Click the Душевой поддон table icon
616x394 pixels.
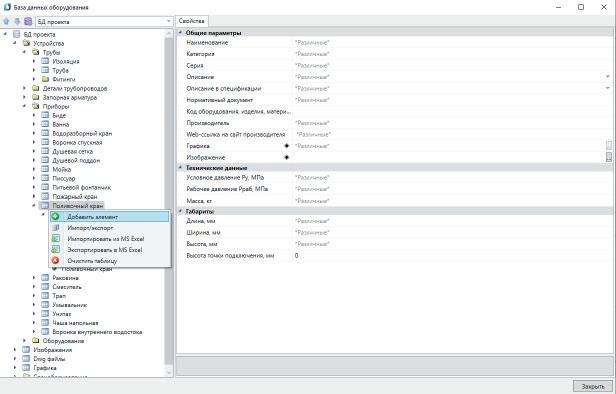tap(45, 160)
